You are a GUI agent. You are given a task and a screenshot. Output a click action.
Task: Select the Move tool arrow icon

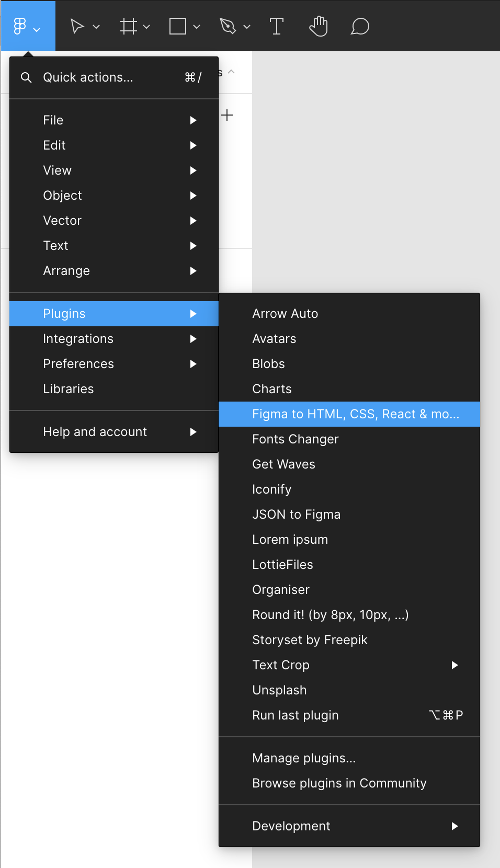click(x=77, y=26)
